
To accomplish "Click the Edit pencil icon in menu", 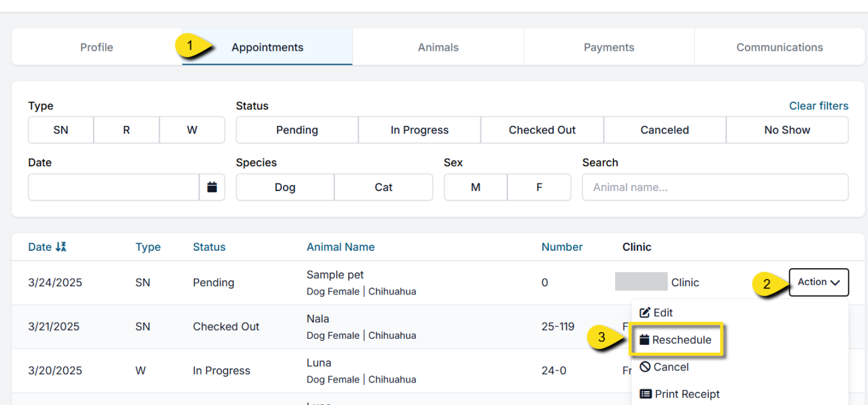I will [x=645, y=313].
